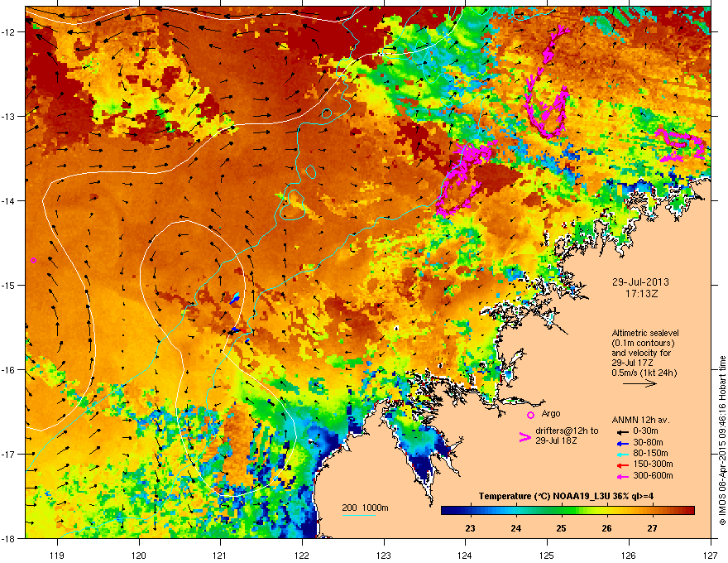Click the colorbar tick label 24
The width and height of the screenshot is (728, 563).
[x=516, y=528]
